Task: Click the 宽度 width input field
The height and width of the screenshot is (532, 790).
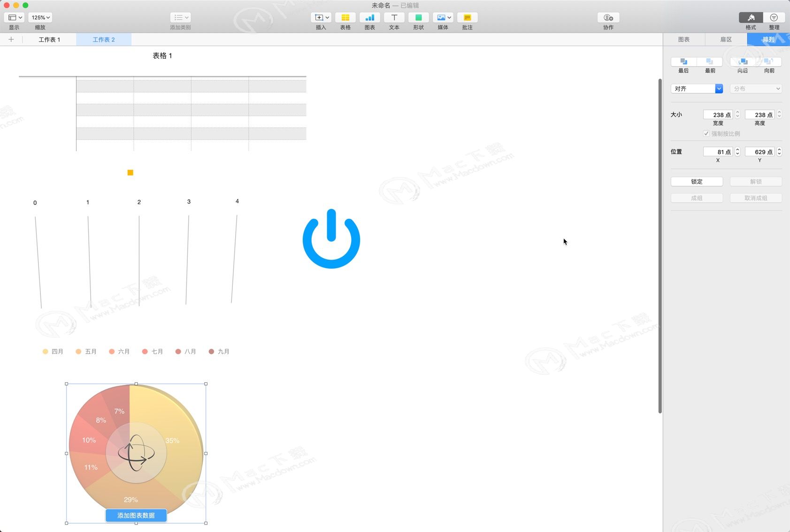Action: pos(718,115)
